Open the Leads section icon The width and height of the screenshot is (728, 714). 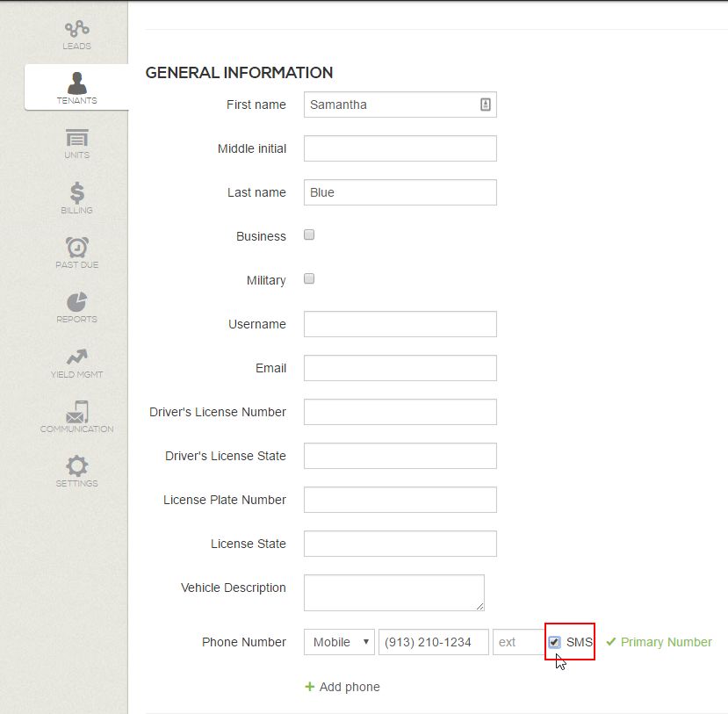(76, 31)
